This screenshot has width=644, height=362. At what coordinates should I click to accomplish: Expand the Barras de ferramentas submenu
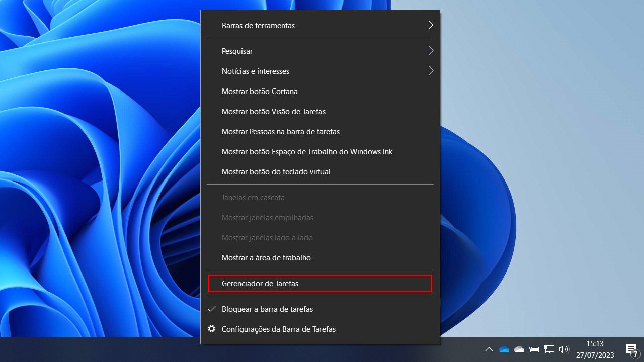point(320,25)
